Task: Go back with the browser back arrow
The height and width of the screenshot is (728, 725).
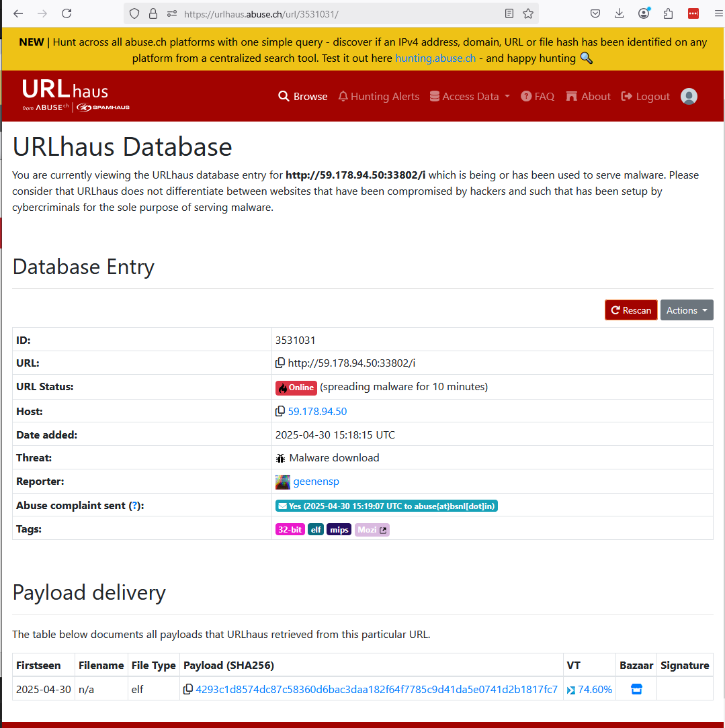Action: (x=18, y=13)
